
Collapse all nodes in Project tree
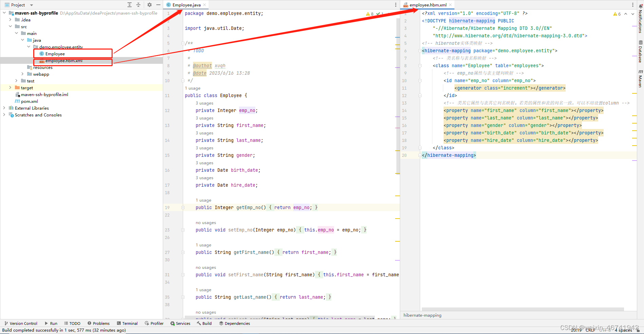[138, 4]
